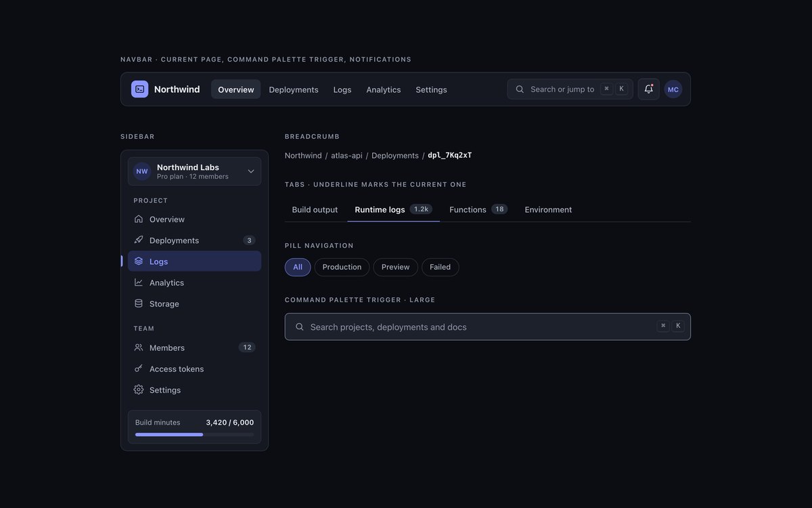
Task: Click the NW workspace avatar
Action: [x=142, y=171]
